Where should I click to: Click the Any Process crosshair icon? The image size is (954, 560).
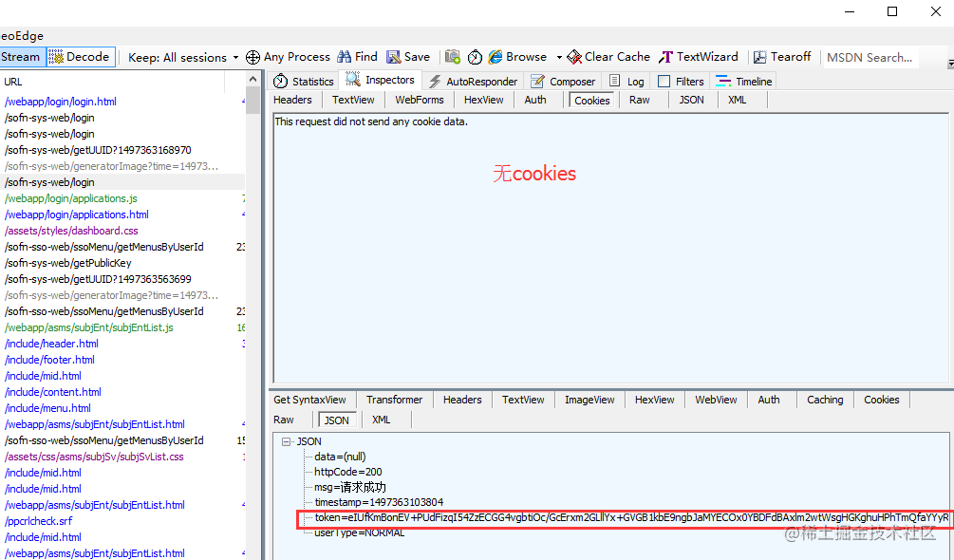point(253,57)
